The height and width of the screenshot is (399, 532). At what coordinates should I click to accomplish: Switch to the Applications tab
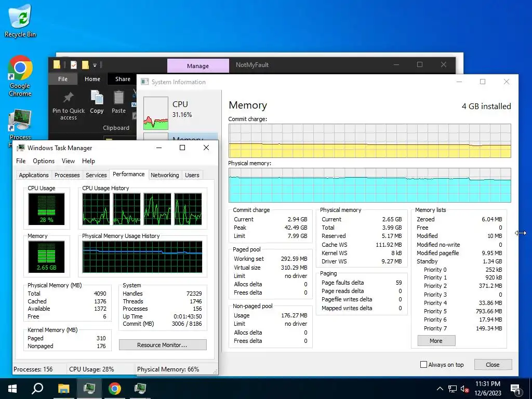click(34, 175)
